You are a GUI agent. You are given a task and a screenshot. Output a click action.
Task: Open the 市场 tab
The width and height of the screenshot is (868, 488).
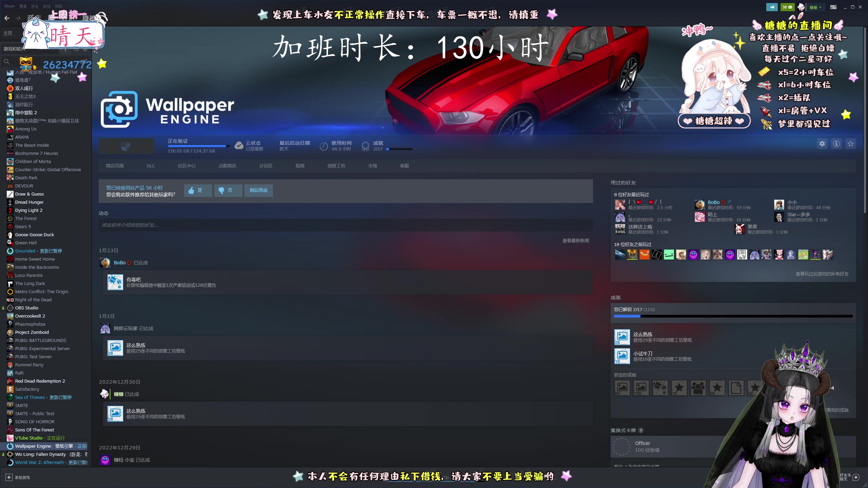[x=372, y=166]
